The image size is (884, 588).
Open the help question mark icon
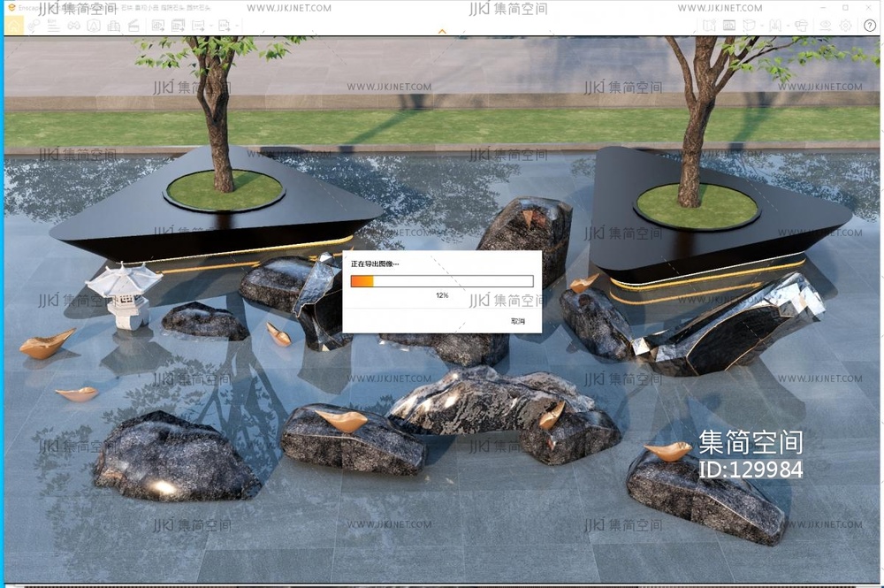click(x=870, y=26)
